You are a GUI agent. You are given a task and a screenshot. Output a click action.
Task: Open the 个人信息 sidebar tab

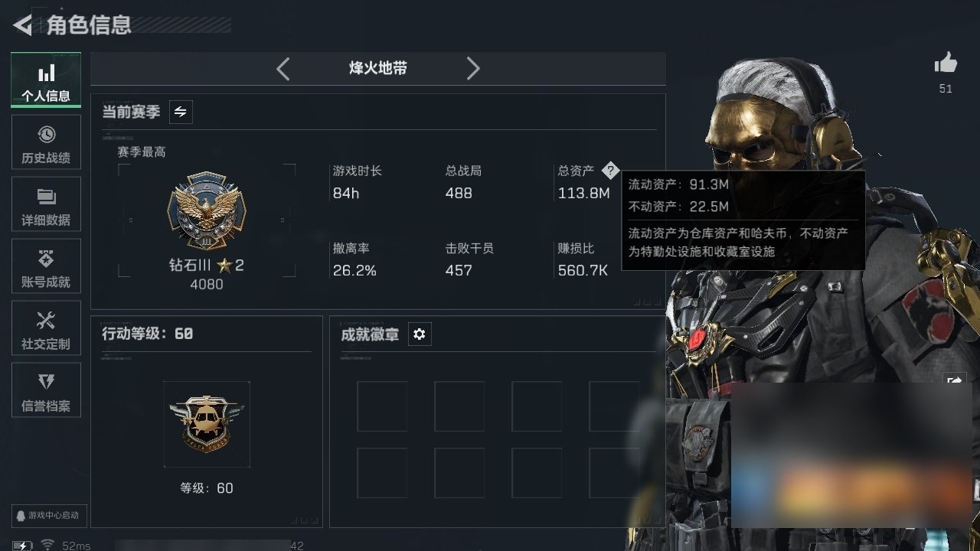coord(46,80)
